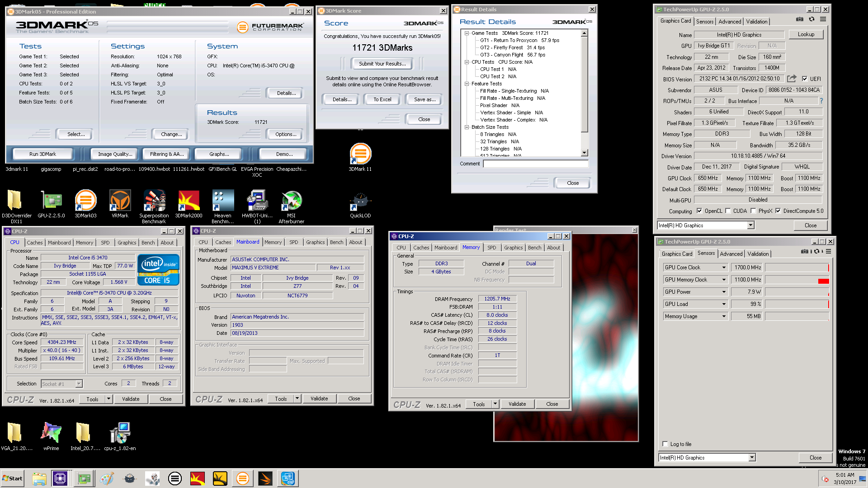The width and height of the screenshot is (868, 488).
Task: Open the Memory Usage sensor dropdown
Action: pos(724,316)
